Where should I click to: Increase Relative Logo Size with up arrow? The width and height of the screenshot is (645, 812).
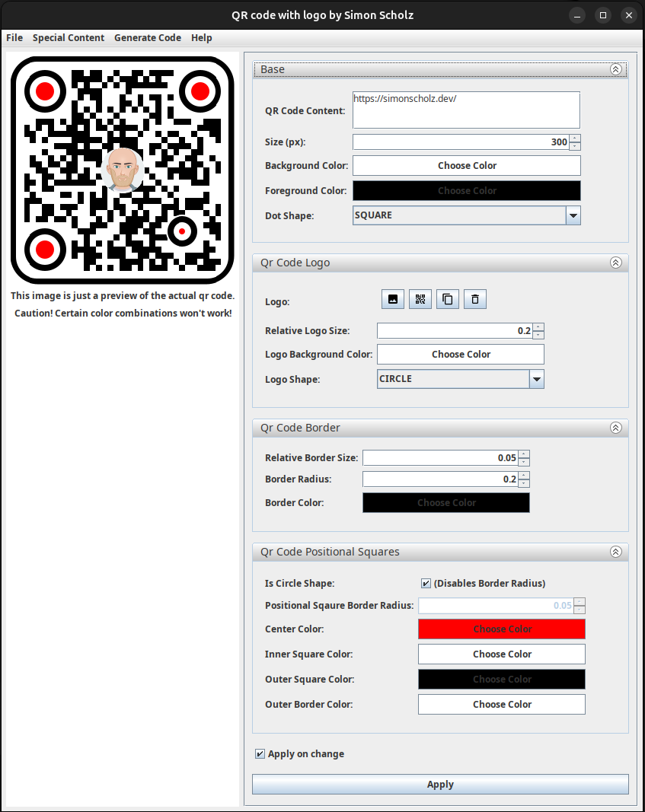(539, 327)
